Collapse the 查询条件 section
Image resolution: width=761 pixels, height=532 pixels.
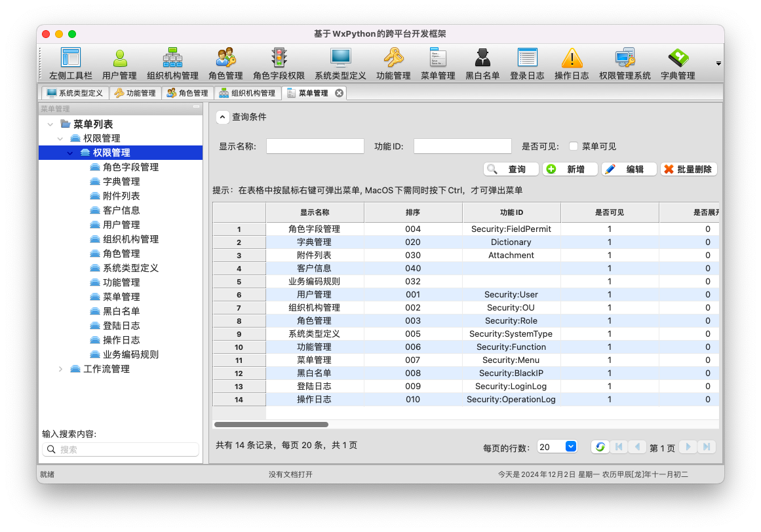click(223, 117)
